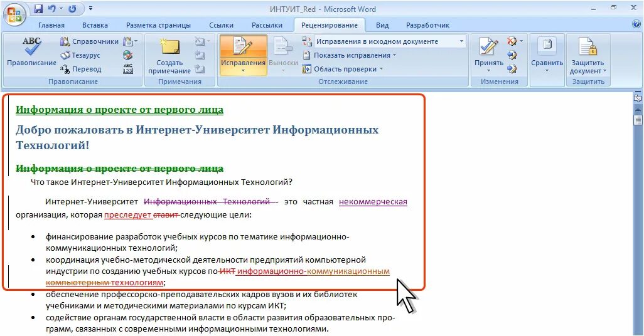Click the line Что такое Интернет-Университет
Image resolution: width=644 pixels, height=336 pixels.
tap(161, 182)
